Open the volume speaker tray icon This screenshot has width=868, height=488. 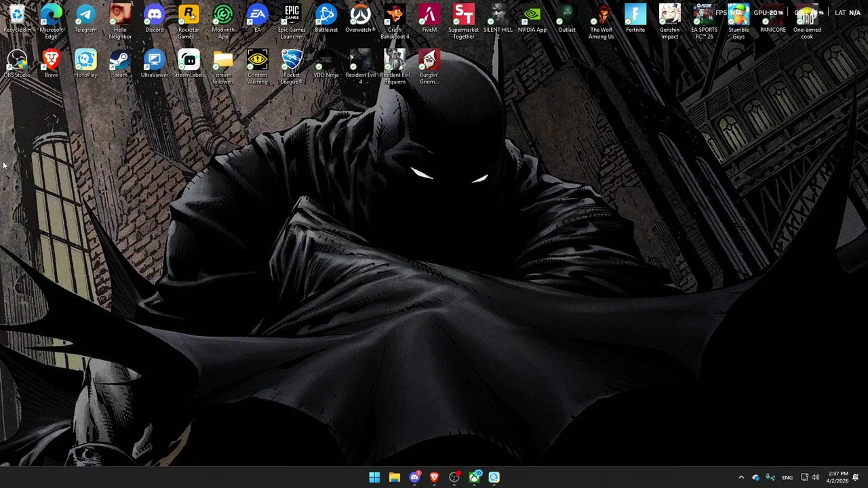pos(816,477)
